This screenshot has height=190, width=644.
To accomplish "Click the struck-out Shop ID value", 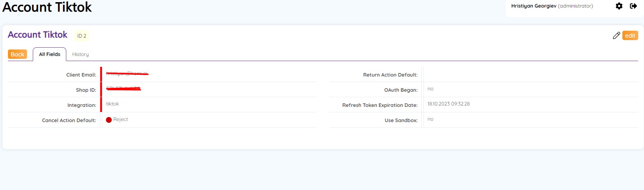I will click(123, 88).
